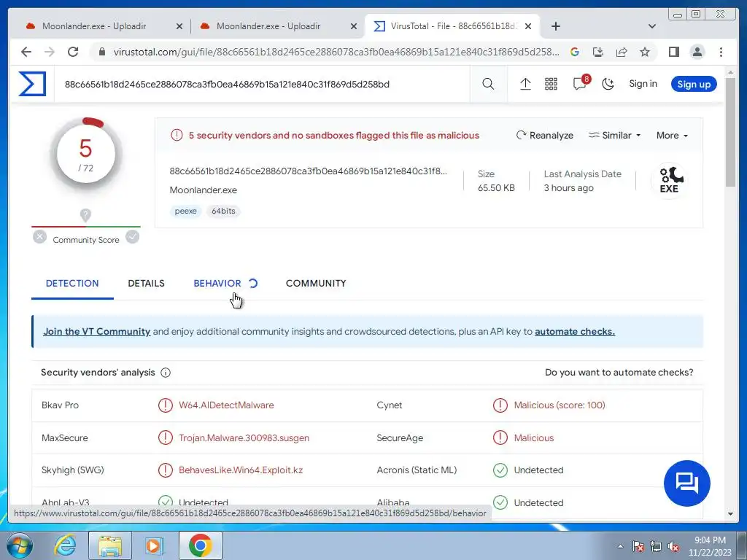Screen dimensions: 747x560
Task: Click the Sign up button
Action: click(x=694, y=85)
